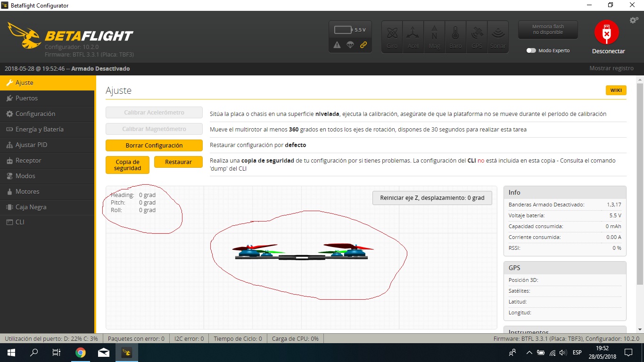Click the yellow link status icon
Image resolution: width=644 pixels, height=362 pixels.
point(363,45)
